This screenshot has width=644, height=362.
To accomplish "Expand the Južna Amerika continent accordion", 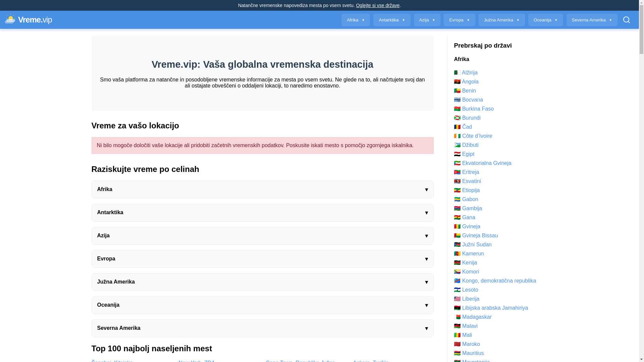I will click(262, 282).
